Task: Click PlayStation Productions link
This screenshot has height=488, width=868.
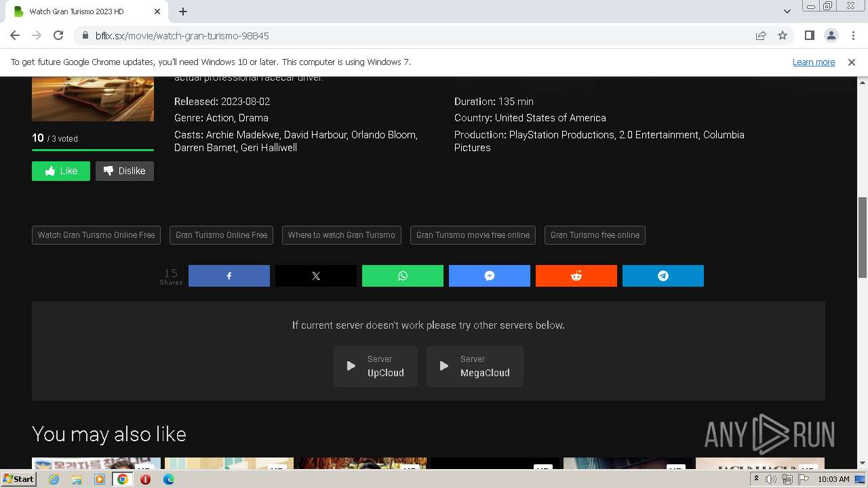Action: 562,135
